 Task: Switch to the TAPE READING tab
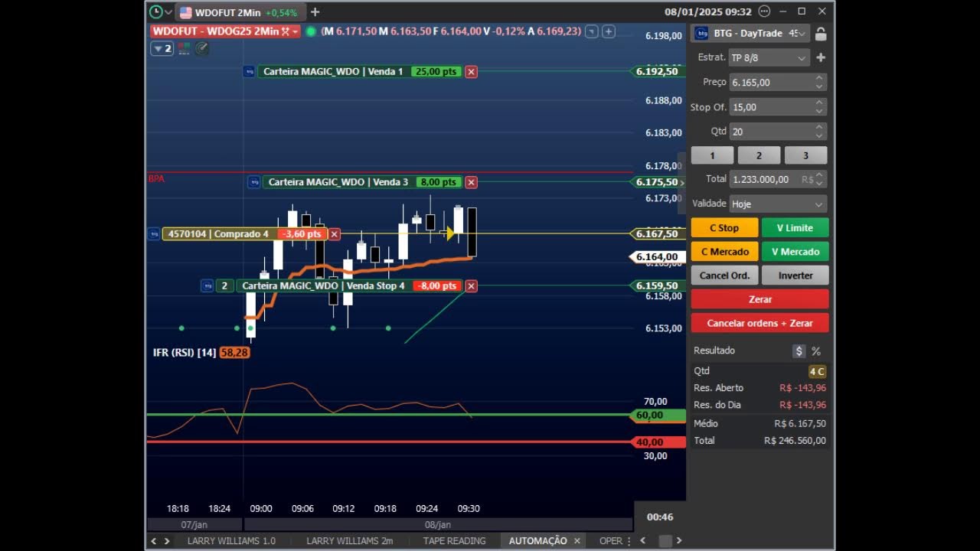(454, 541)
